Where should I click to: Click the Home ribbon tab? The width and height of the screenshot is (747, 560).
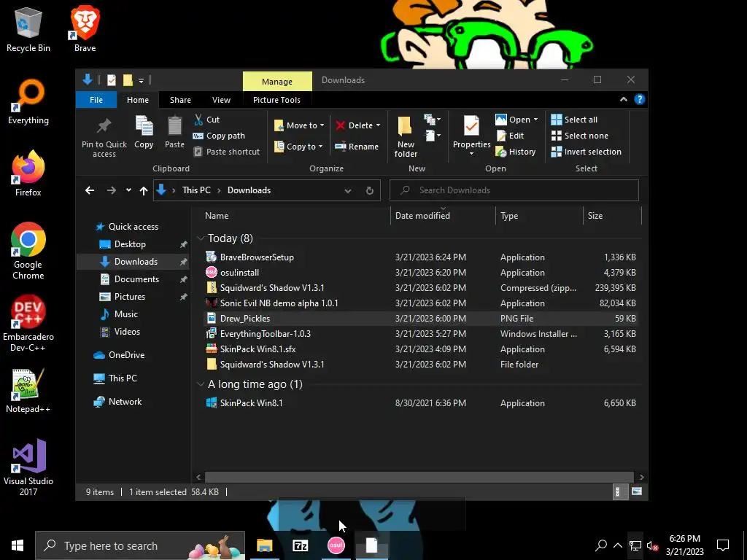(138, 100)
